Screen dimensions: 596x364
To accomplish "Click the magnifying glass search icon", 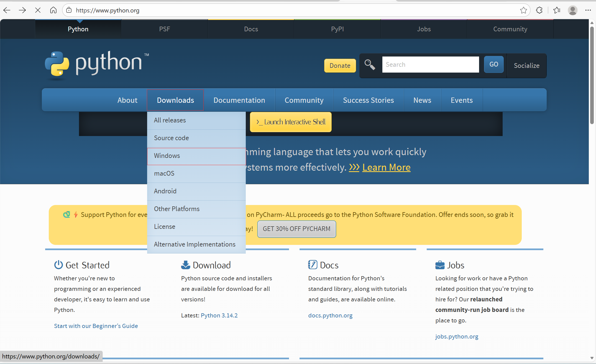I will [370, 65].
